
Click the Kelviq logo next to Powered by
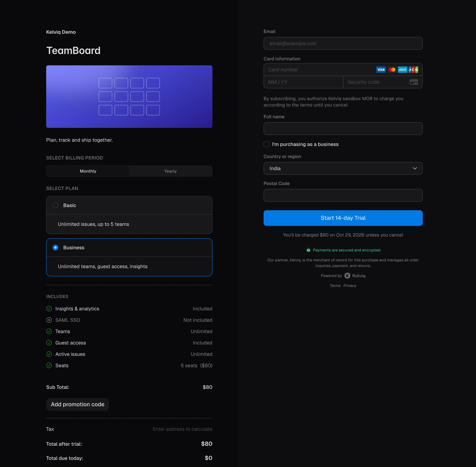(x=355, y=276)
